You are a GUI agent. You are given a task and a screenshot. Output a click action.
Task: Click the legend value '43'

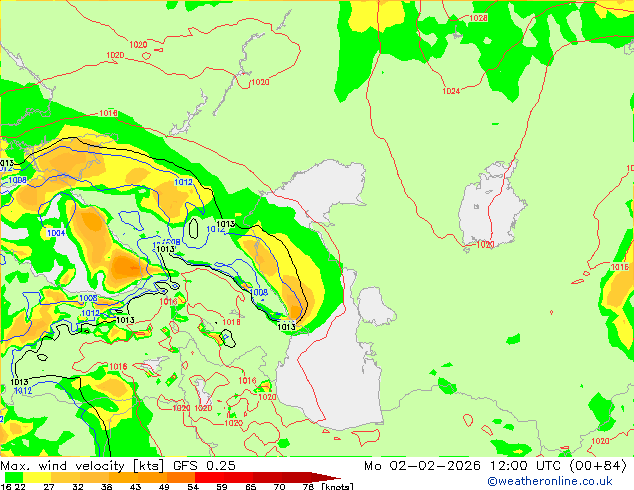tap(135, 486)
